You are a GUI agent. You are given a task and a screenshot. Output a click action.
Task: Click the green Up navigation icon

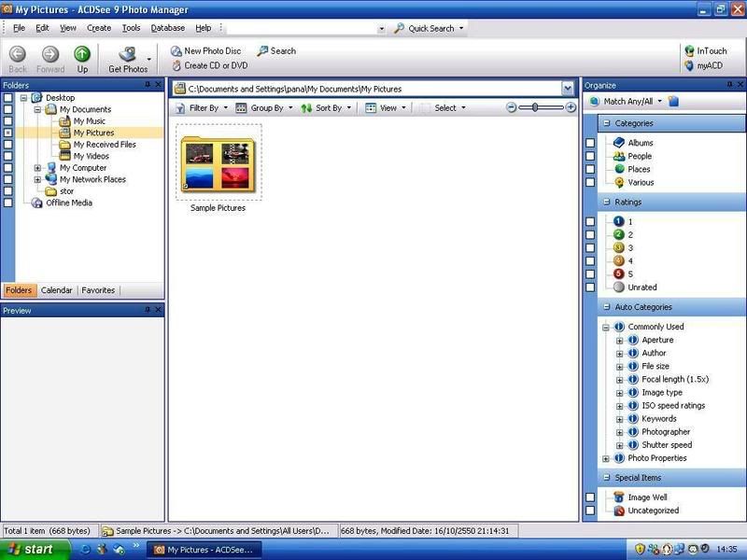coord(82,54)
